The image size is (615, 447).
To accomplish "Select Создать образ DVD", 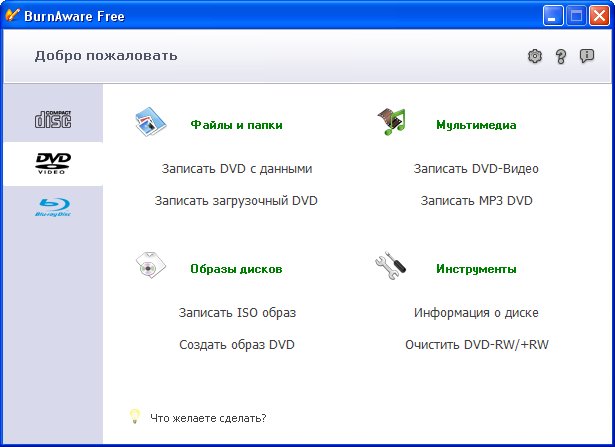I will (x=237, y=345).
